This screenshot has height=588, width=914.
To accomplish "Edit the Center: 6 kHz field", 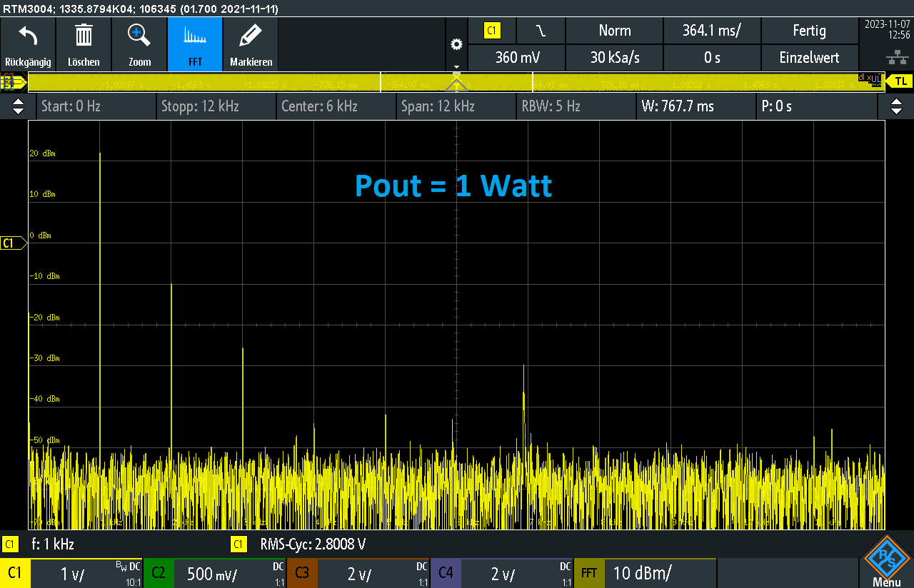I will pos(336,106).
